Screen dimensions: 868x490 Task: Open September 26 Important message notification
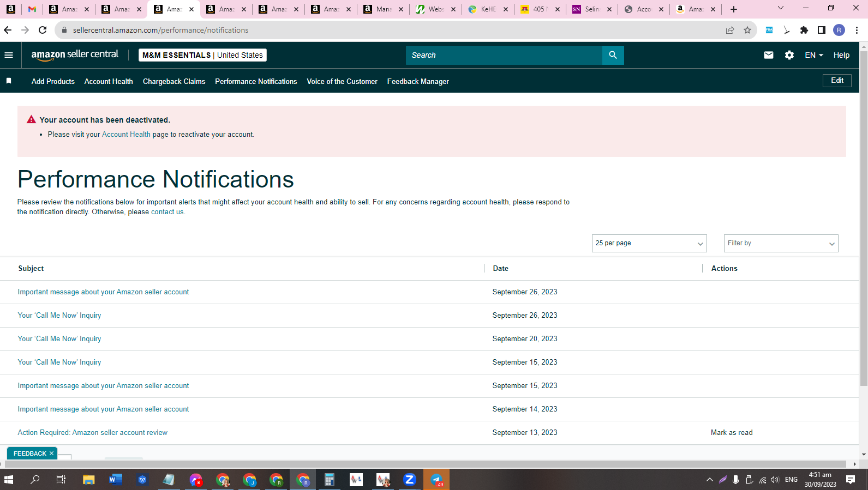coord(103,292)
